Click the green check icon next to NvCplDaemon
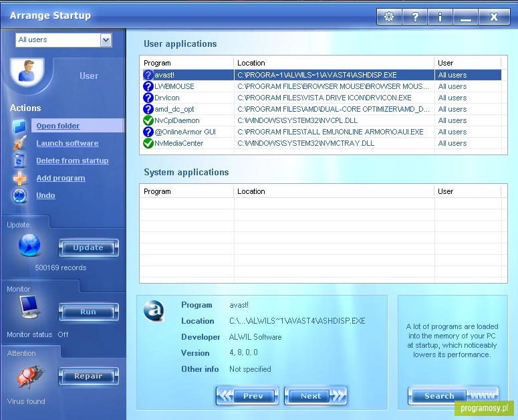 (x=148, y=120)
